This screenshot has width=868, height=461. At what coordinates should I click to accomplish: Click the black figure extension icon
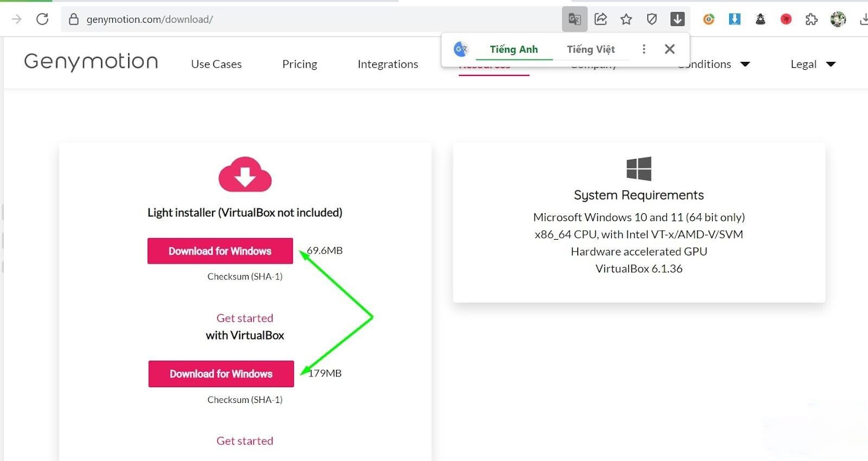tap(761, 20)
